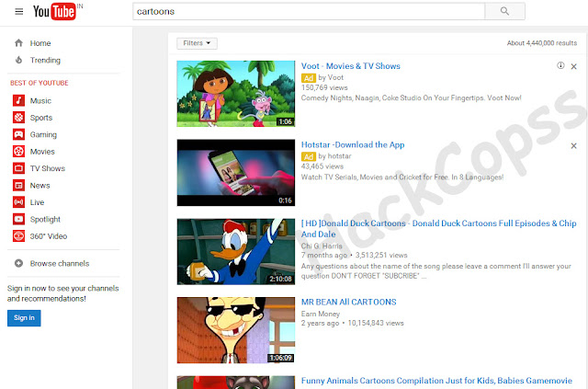Click the 'by Voot' advertiser name

[x=331, y=78]
